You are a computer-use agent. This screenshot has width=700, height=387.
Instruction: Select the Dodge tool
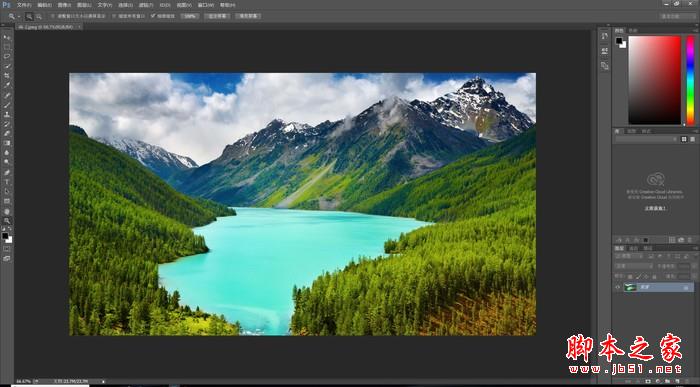pyautogui.click(x=7, y=162)
